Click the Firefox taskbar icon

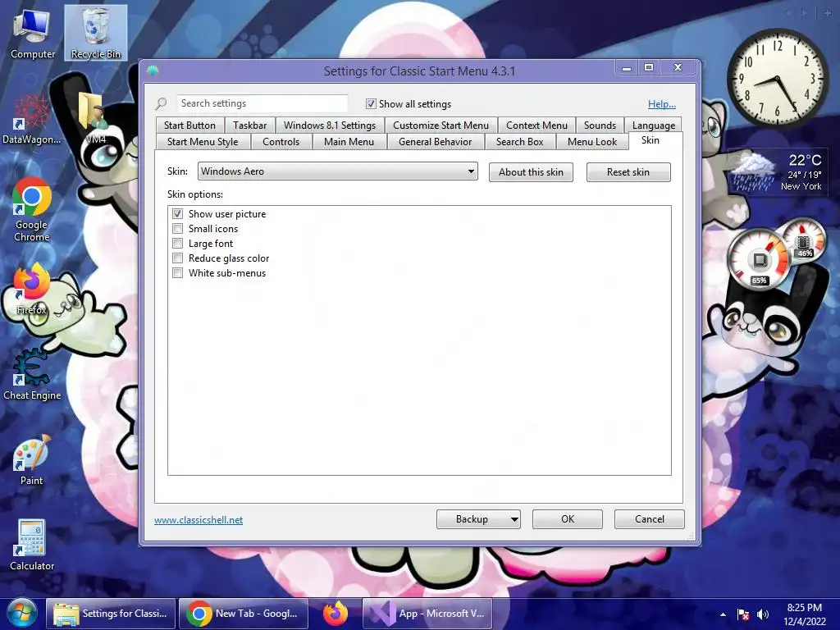336,614
